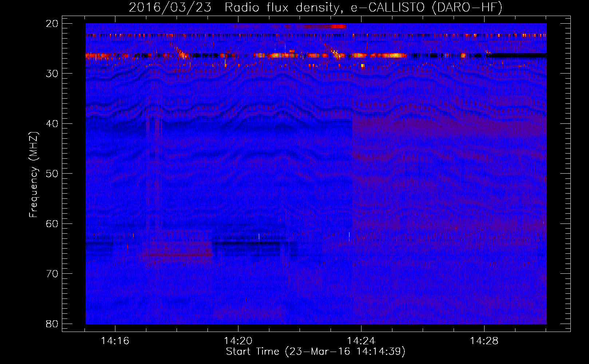Click the 14:28 time tick label
Image resolution: width=589 pixels, height=364 pixels.
[x=484, y=341]
